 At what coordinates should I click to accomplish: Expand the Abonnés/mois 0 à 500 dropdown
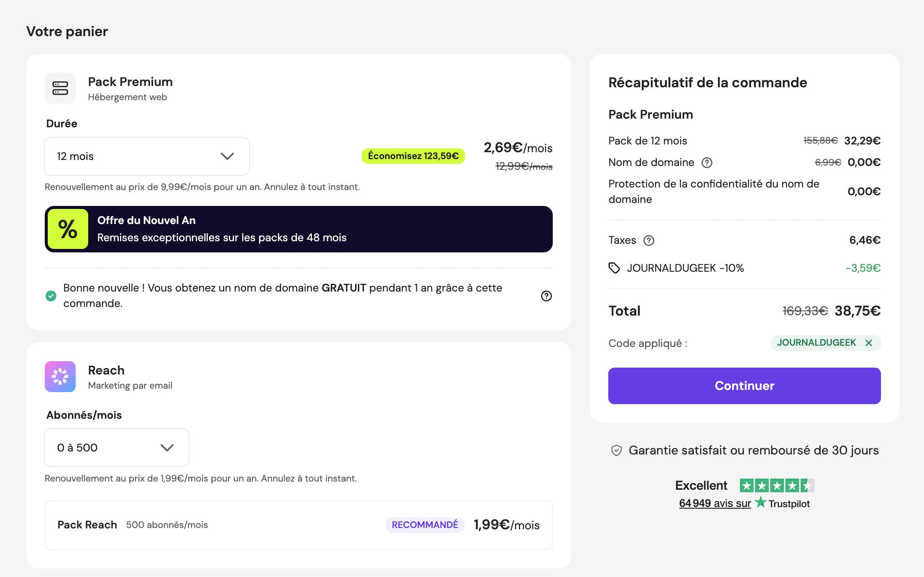pos(117,448)
